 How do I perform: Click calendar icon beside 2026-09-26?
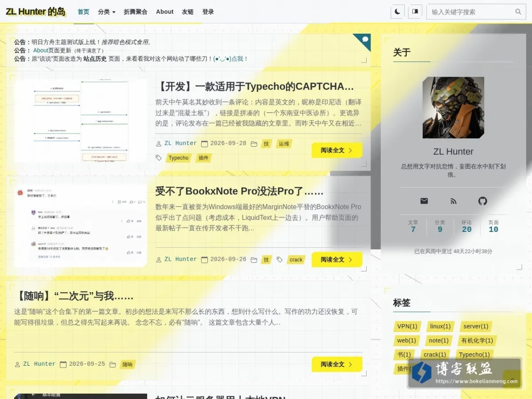click(204, 260)
